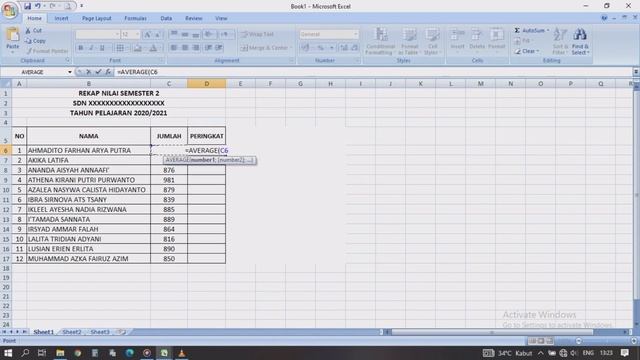The image size is (640, 360).
Task: Save workbook from Quick Access toolbar
Action: click(x=27, y=6)
